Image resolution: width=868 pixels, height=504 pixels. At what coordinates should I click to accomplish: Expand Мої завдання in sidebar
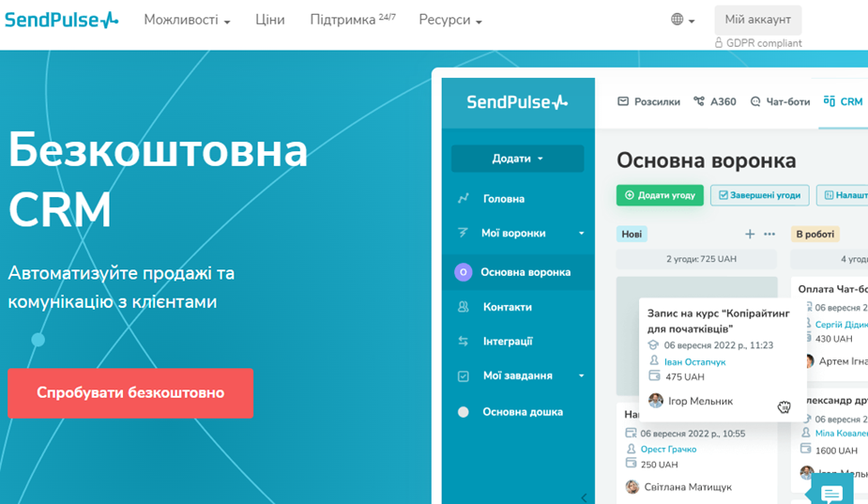tap(581, 376)
